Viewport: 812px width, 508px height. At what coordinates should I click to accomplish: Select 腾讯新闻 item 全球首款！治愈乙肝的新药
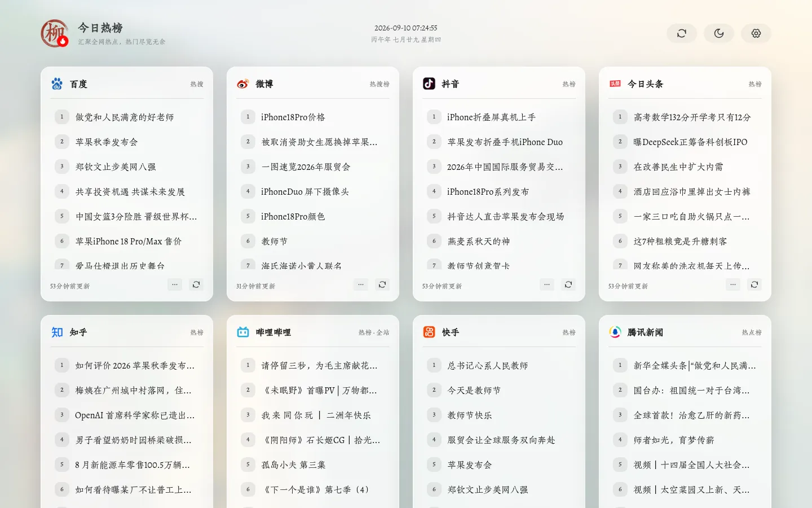pos(691,415)
